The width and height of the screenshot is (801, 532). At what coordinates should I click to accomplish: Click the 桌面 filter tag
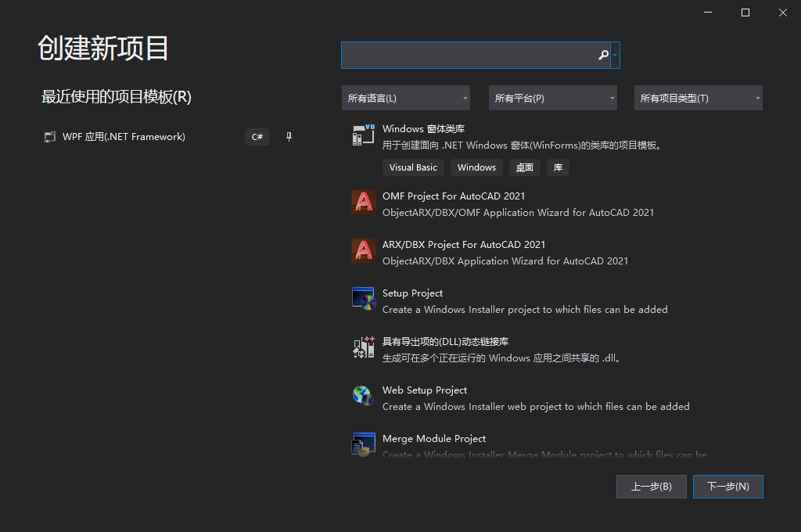[x=524, y=167]
